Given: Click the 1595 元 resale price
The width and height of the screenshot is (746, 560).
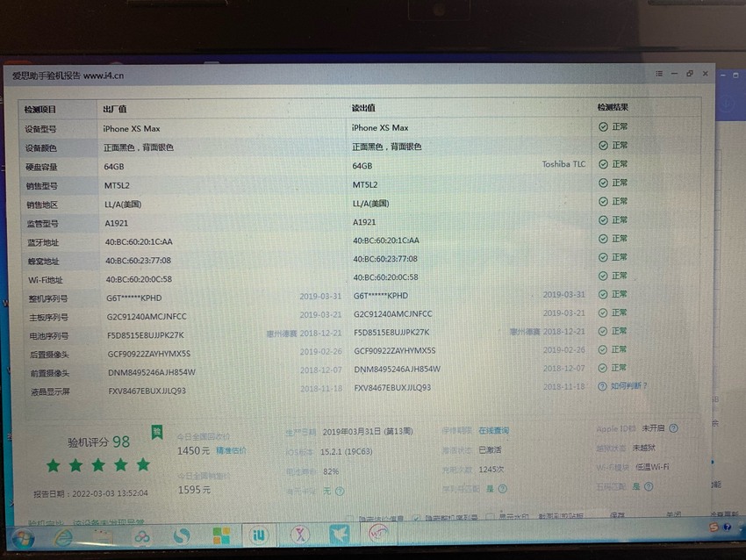Looking at the screenshot, I should (194, 490).
